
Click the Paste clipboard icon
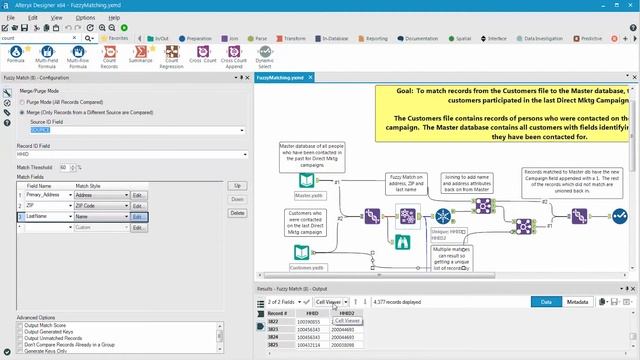click(56, 28)
